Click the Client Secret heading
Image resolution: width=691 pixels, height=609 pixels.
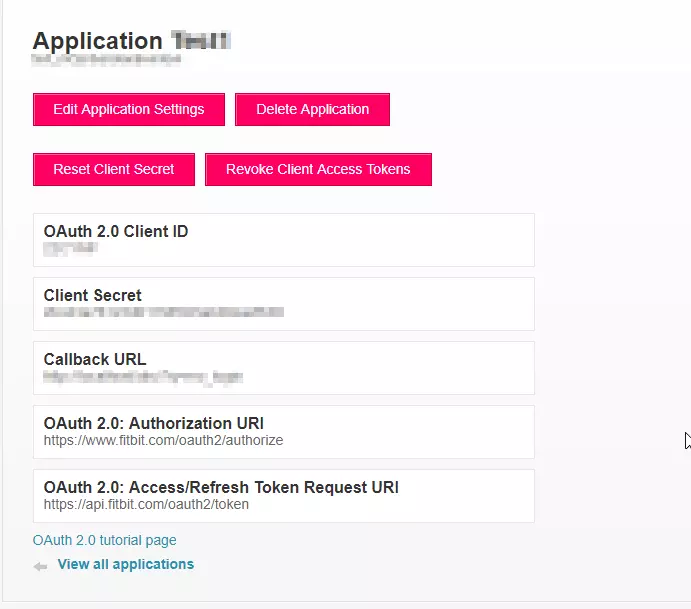coord(93,295)
